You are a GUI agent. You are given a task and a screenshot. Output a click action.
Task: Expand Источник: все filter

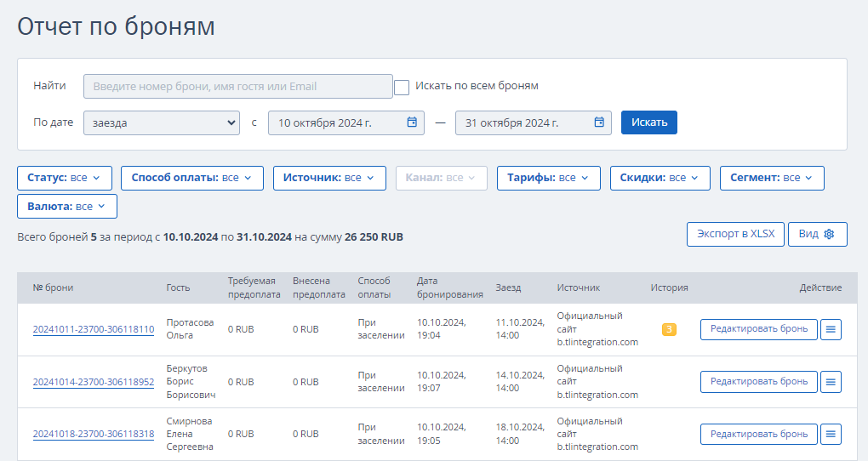(x=329, y=179)
